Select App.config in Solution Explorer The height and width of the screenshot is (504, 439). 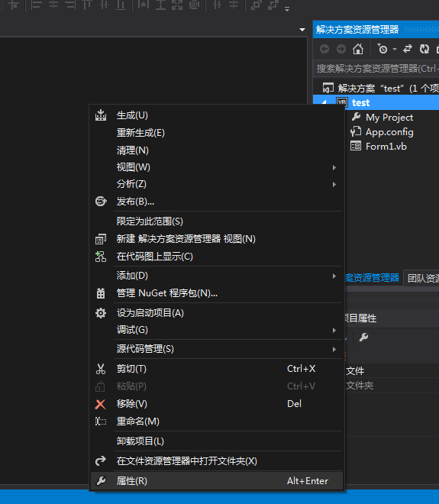(389, 132)
